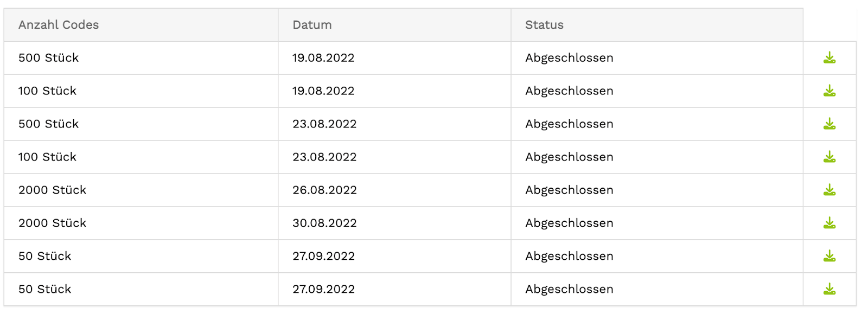Screen dimensions: 868x314
Task: Download the 100 Stück codes from 23.08.2022
Action: point(829,157)
